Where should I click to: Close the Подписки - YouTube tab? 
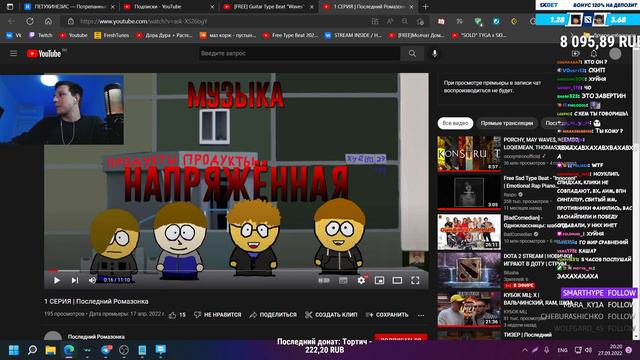pyautogui.click(x=212, y=7)
